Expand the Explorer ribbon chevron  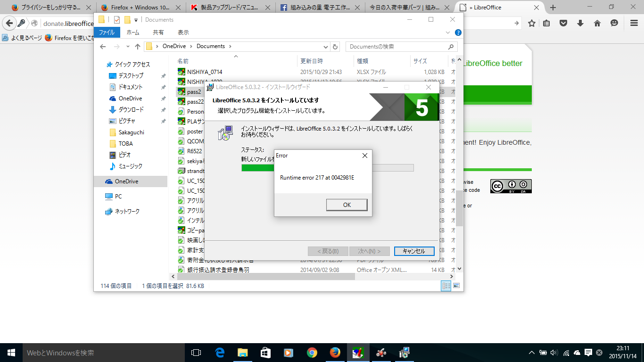[x=448, y=33]
